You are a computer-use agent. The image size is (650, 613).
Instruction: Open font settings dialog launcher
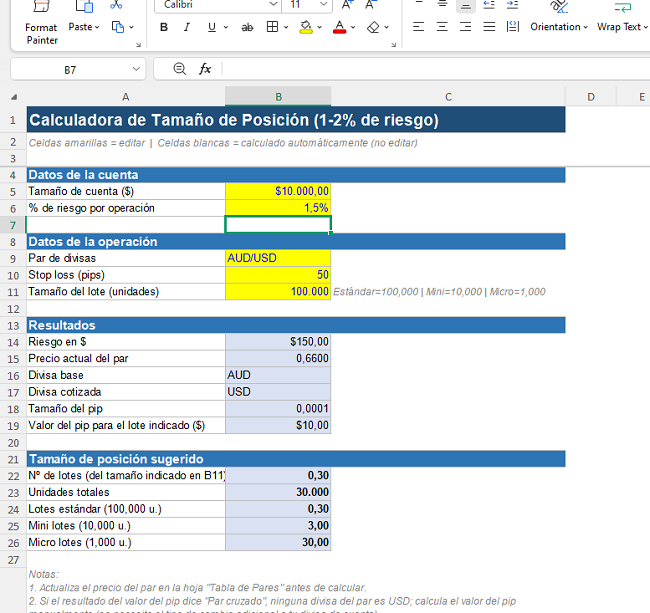pos(393,45)
